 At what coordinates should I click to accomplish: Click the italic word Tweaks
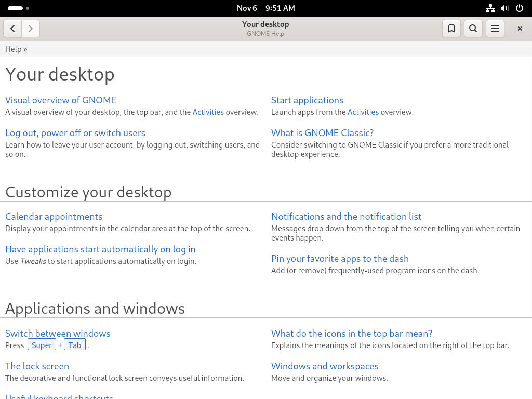33,261
